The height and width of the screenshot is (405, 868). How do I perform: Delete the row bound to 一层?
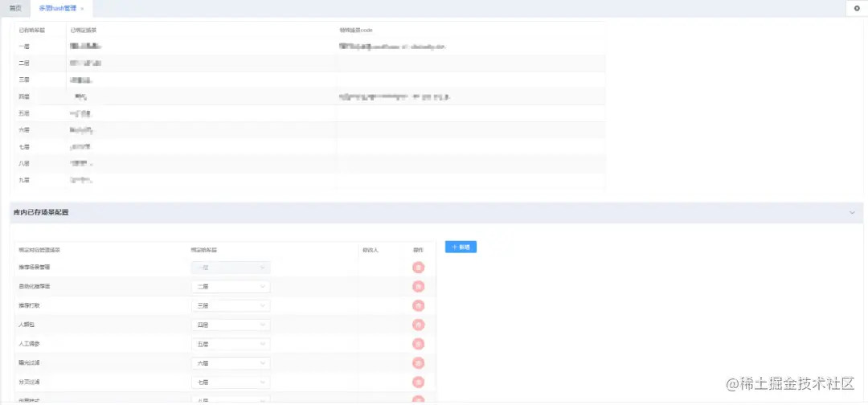[x=419, y=268]
